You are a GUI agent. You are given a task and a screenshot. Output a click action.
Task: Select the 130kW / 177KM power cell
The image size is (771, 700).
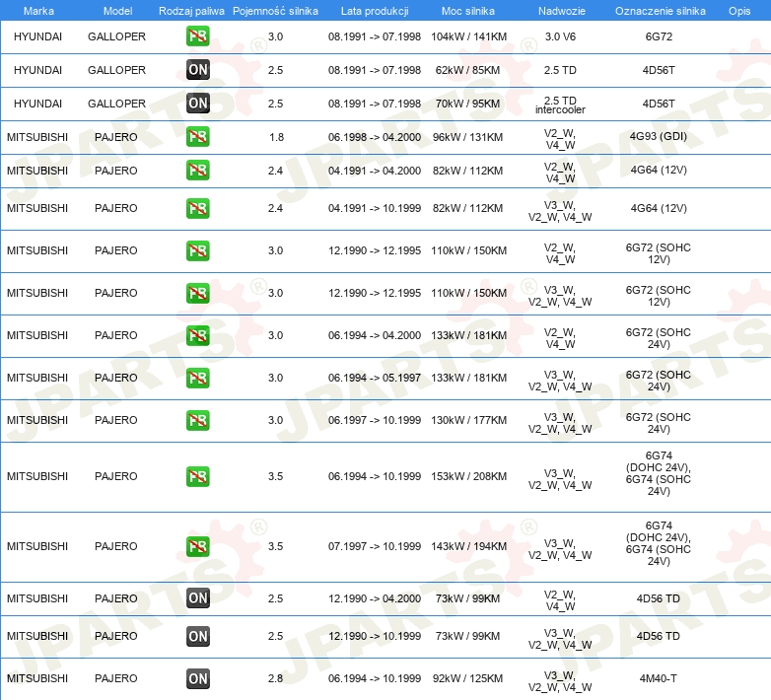click(x=468, y=420)
